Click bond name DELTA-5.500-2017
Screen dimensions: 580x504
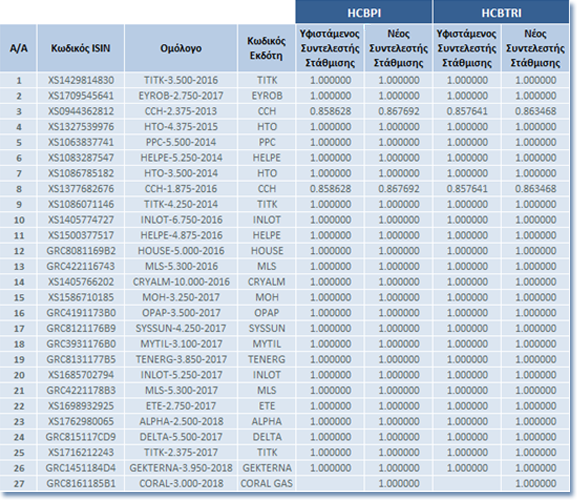(181, 437)
